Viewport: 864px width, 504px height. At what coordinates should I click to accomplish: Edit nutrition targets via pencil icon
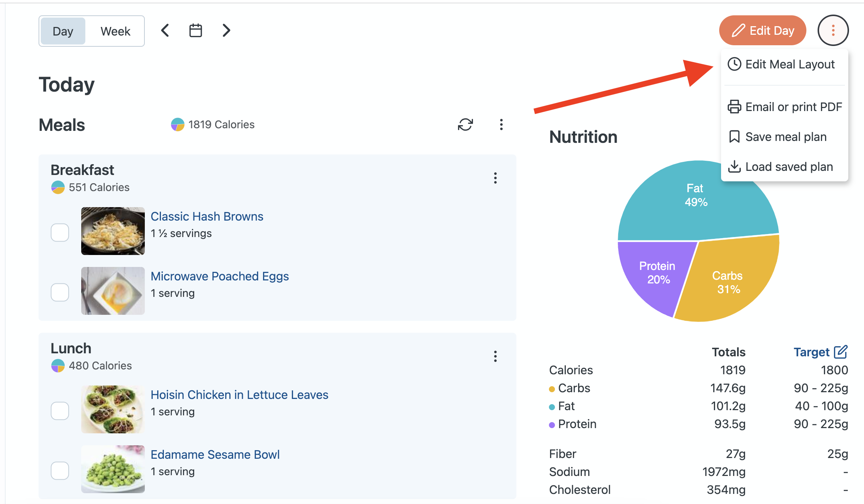tap(840, 352)
